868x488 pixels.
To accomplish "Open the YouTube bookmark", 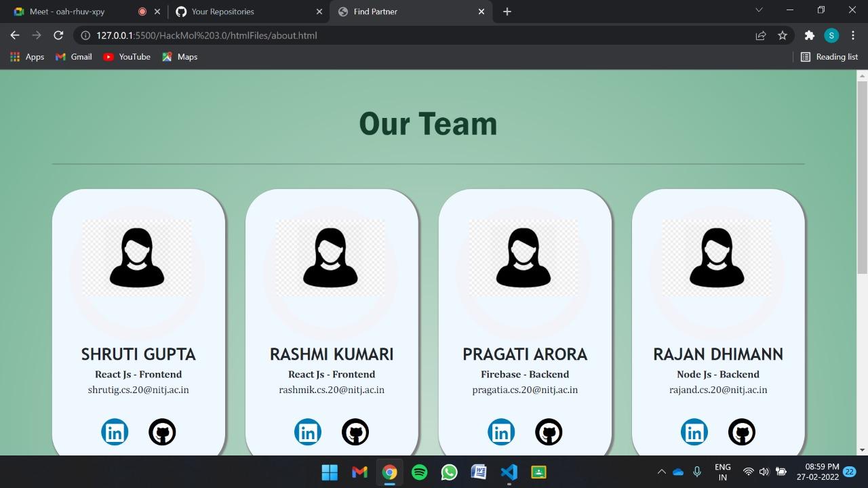I will (127, 57).
